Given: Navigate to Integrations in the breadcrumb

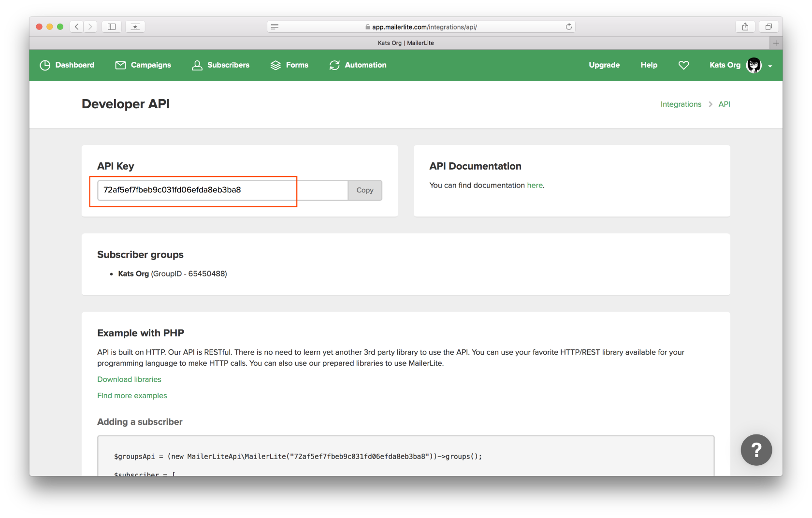Looking at the screenshot, I should [681, 104].
